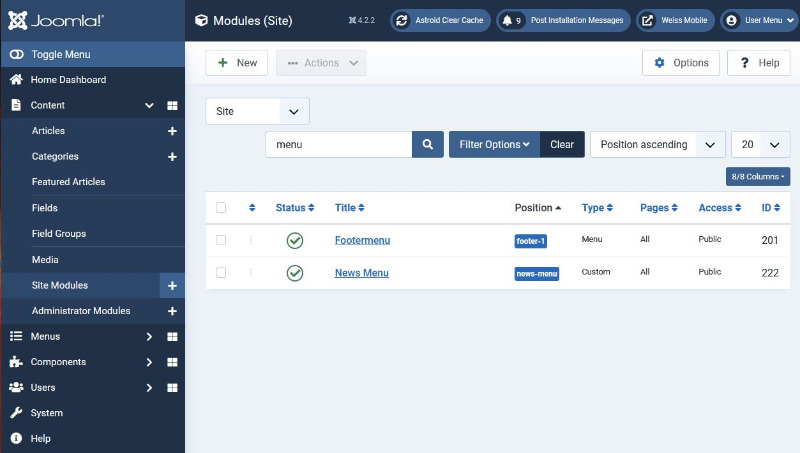Click the search field containing menu

(x=339, y=144)
